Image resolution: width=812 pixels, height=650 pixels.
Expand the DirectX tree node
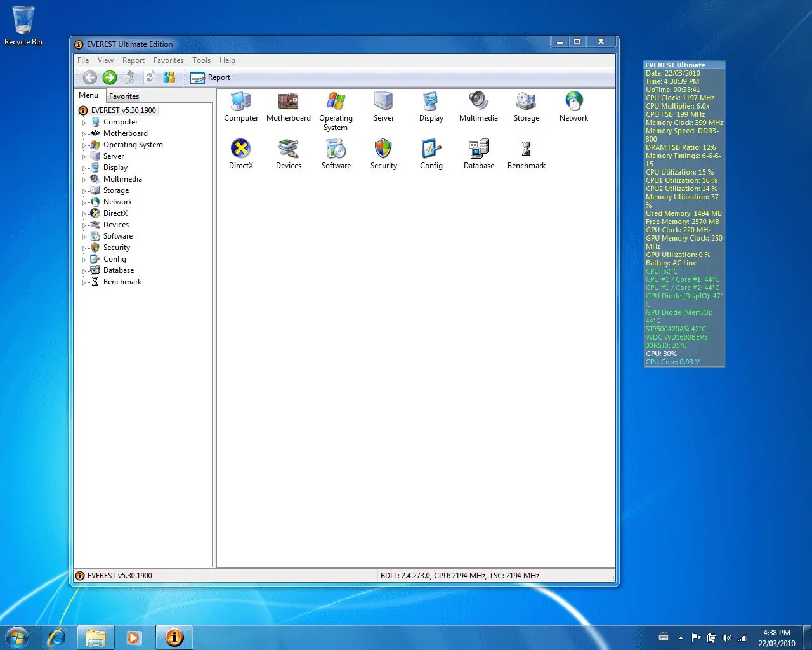pyautogui.click(x=84, y=214)
